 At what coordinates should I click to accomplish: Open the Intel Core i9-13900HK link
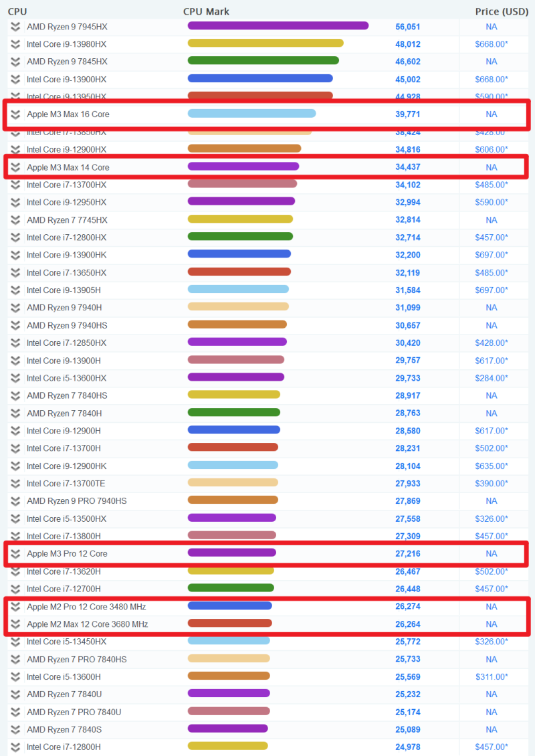tap(66, 255)
